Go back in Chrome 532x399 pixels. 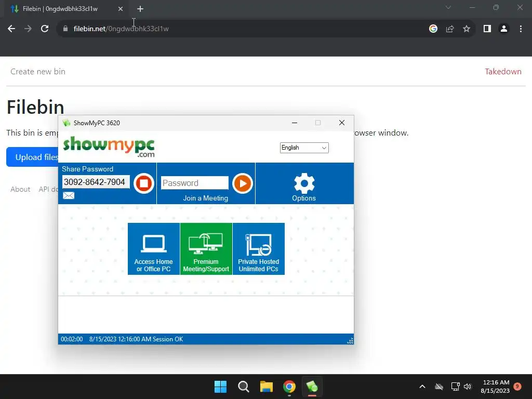pos(11,29)
